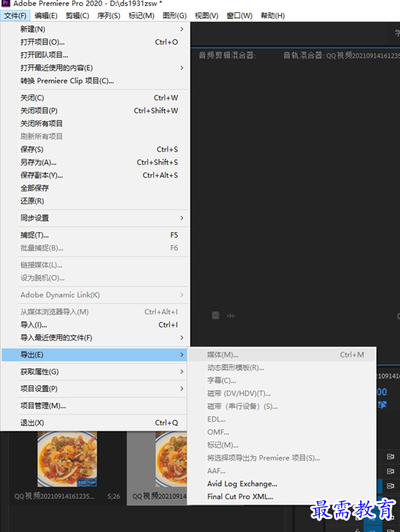Select 保存副本(Y)... menu entry
The width and height of the screenshot is (400, 532).
[95, 175]
